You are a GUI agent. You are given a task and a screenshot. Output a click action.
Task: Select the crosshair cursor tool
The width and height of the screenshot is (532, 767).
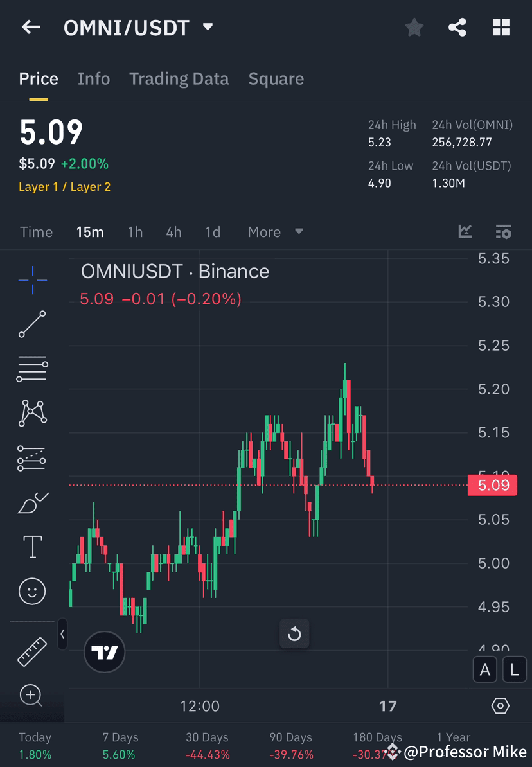32,279
